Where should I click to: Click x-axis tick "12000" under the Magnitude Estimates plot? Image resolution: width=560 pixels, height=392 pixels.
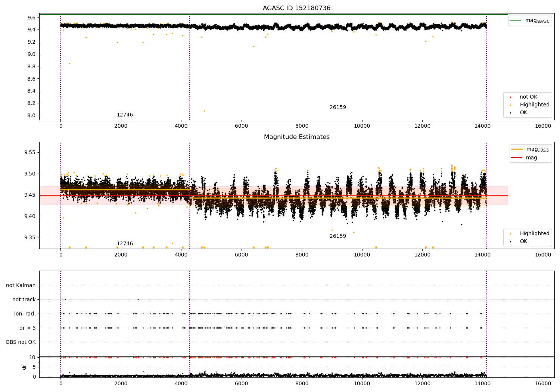click(422, 255)
